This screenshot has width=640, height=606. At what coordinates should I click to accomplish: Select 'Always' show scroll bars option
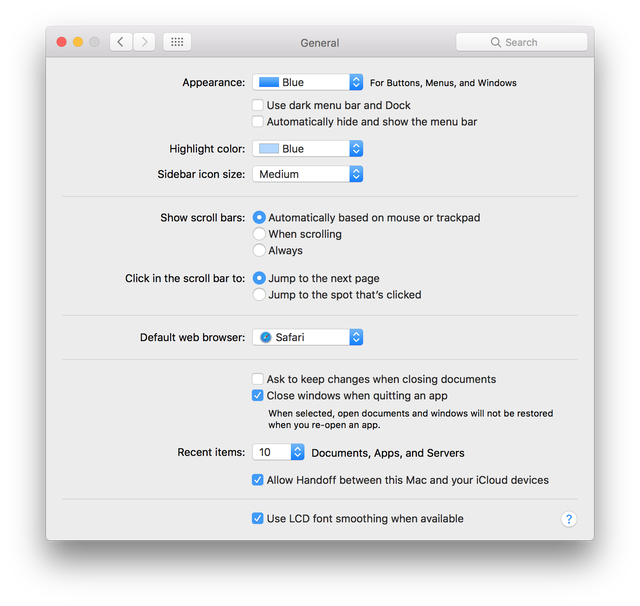(x=259, y=251)
